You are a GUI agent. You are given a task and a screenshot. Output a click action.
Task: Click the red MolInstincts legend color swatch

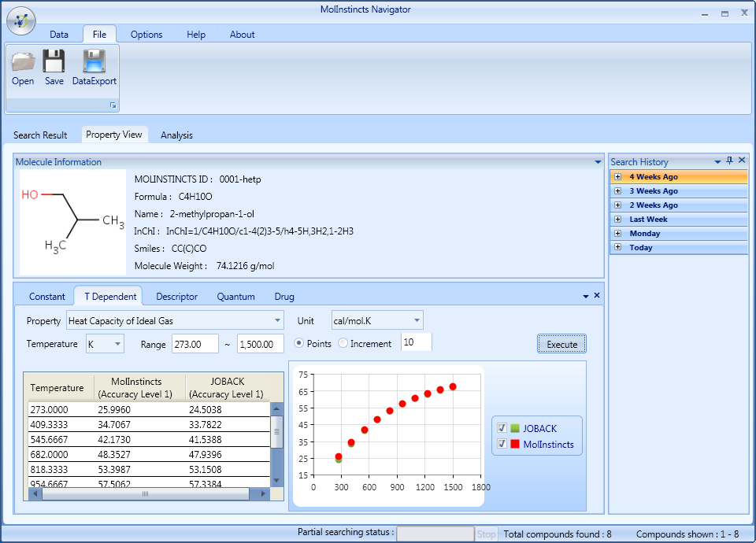coord(515,444)
